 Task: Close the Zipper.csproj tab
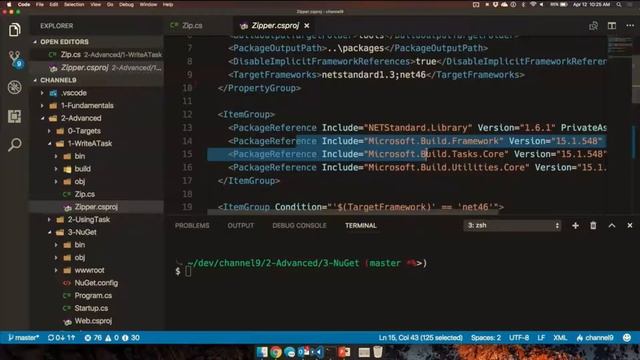pyautogui.click(x=307, y=25)
